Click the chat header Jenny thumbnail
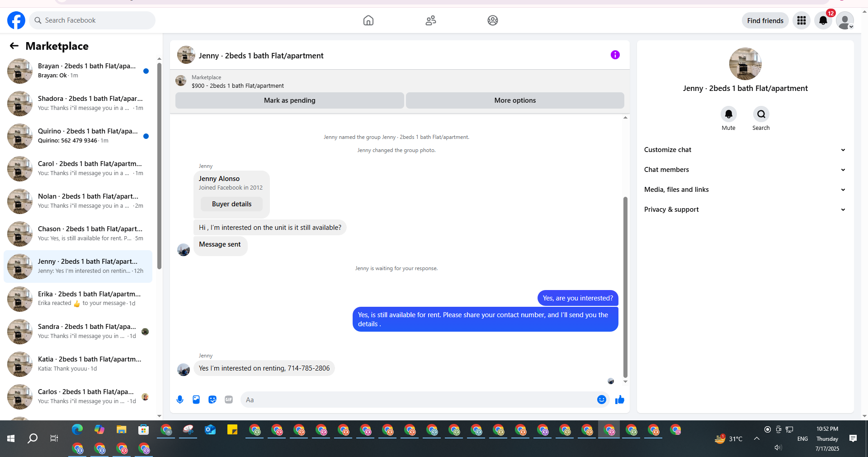This screenshot has width=868, height=457. [186, 55]
